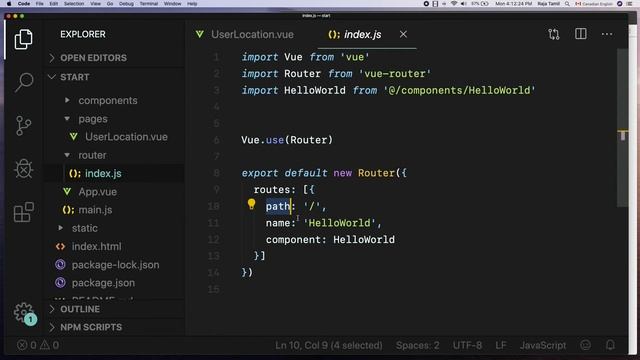The image size is (640, 360).
Task: Open the View menu
Action: [96, 4]
